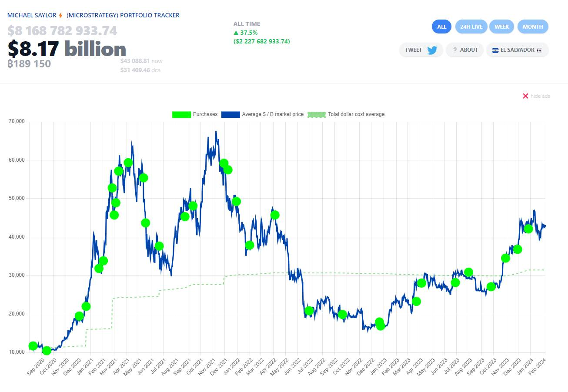The width and height of the screenshot is (568, 392).
Task: Select the purchase dot near Oct 2022
Action: 342,314
